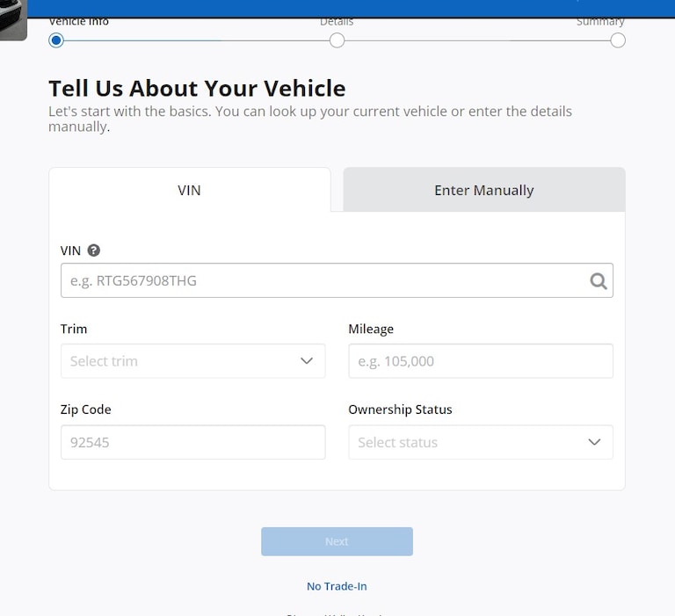The height and width of the screenshot is (616, 675).
Task: Switch to the Enter Manually tab
Action: (x=483, y=190)
